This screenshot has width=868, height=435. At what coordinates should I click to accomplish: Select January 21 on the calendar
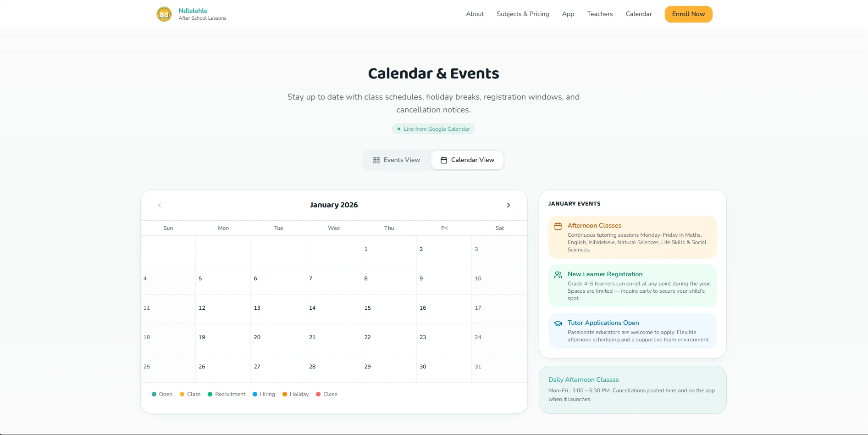click(333, 339)
